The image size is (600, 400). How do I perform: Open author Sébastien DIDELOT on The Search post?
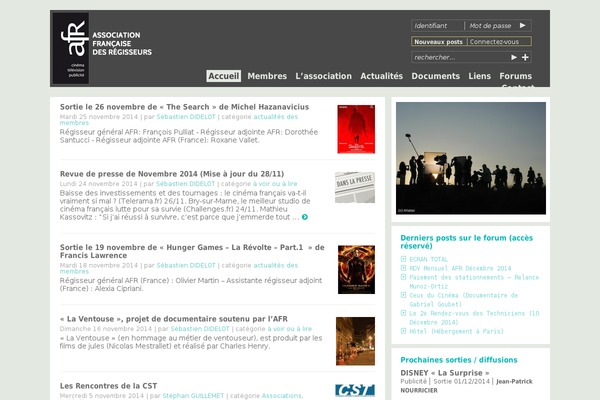click(x=186, y=117)
